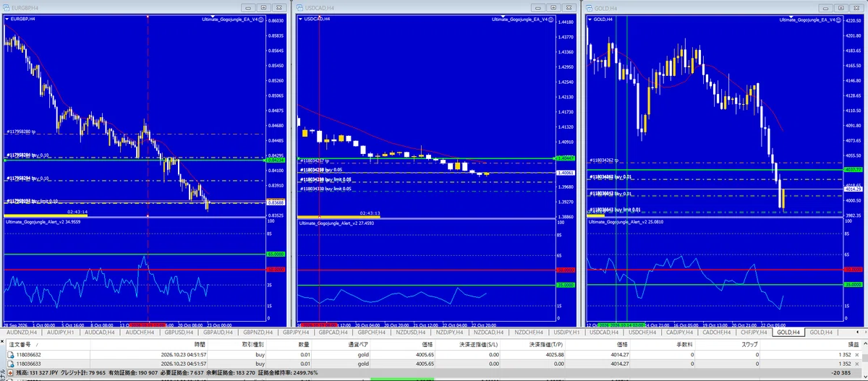Open the USDJPY,H1 tab

565,332
